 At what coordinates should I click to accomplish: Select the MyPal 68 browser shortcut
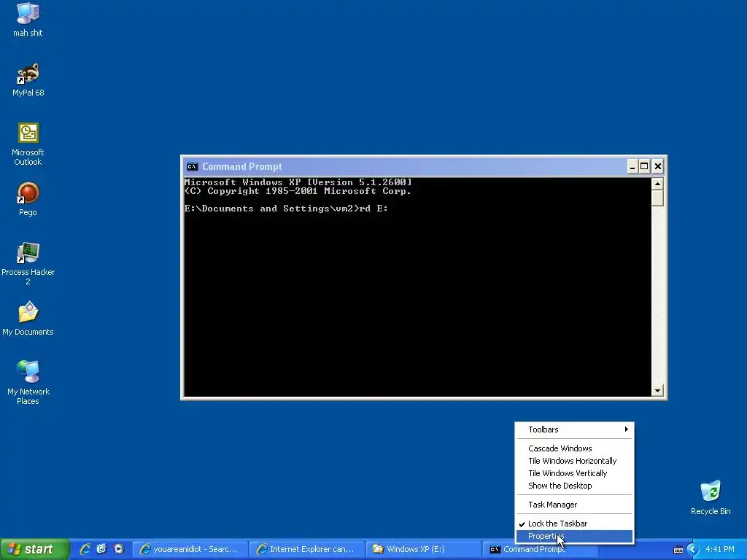pos(28,80)
